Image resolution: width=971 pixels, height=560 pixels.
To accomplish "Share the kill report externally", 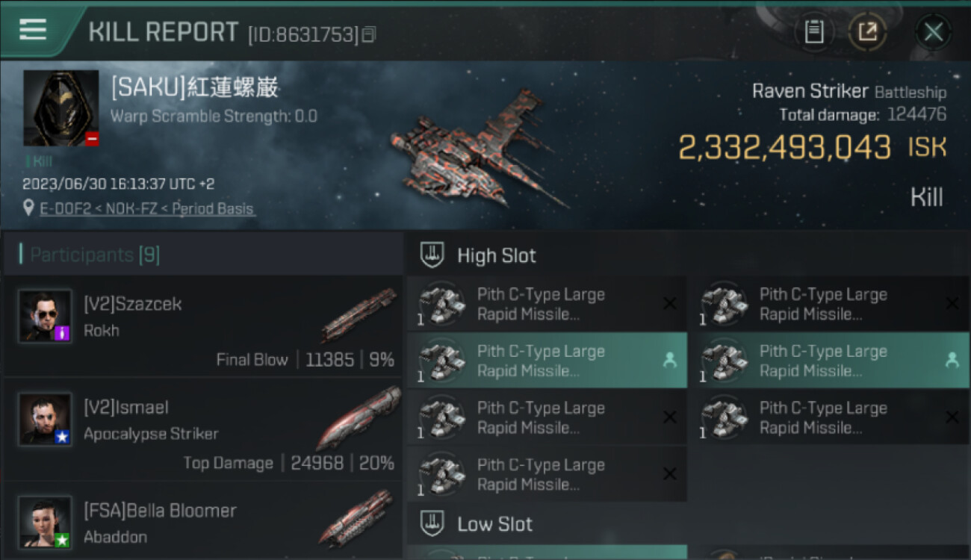I will pyautogui.click(x=867, y=32).
